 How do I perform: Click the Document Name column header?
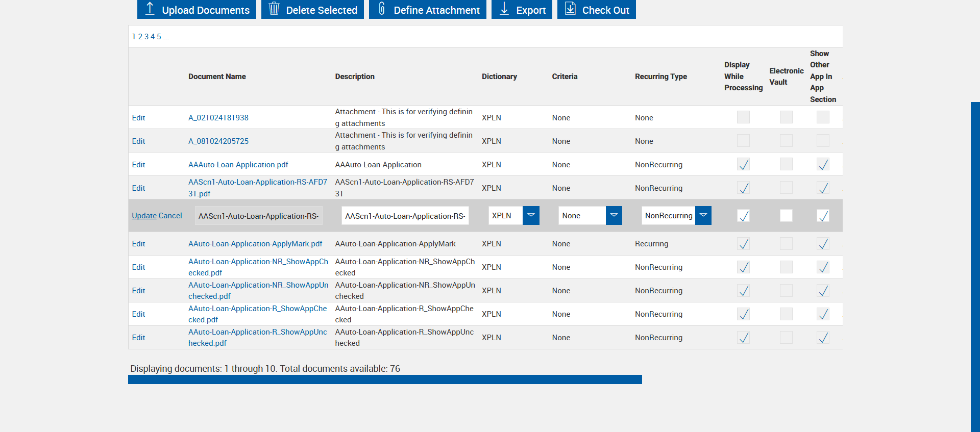[217, 77]
